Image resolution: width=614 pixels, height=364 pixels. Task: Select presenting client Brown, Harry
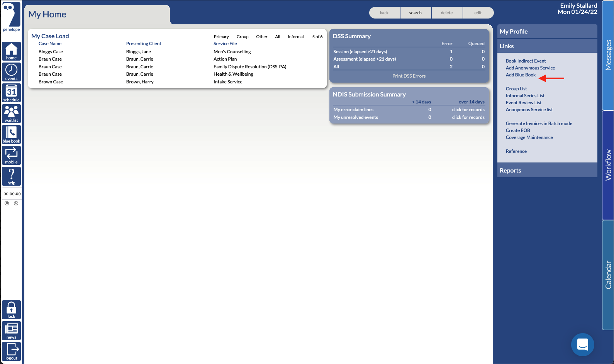coord(140,82)
